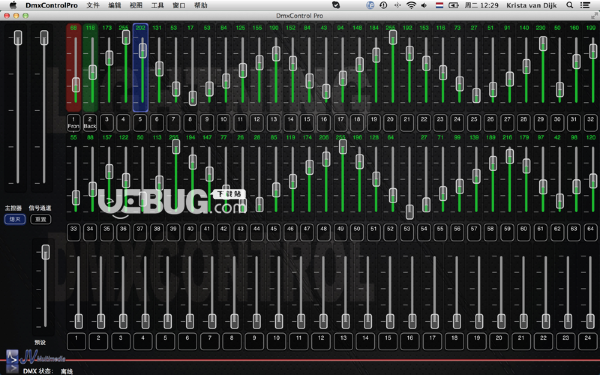
Task: Click preset button 1 in bottom row
Action: (x=77, y=341)
